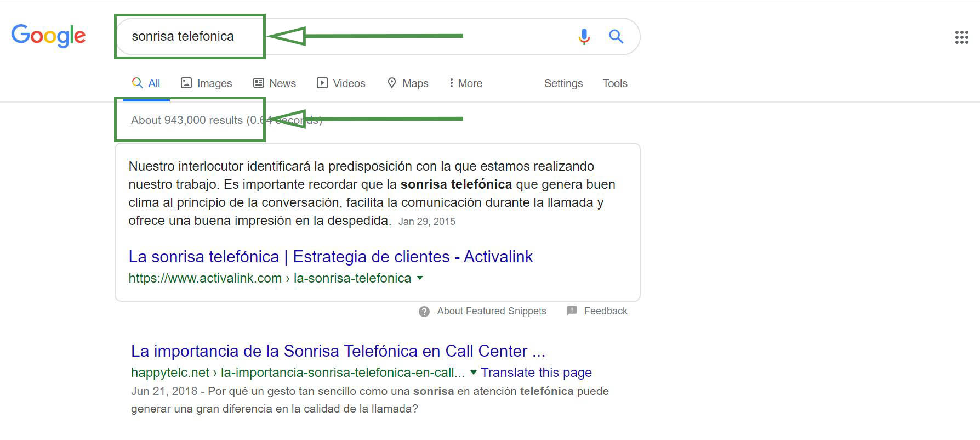Open the Activalink 'La sonrisa telefónica' result
980x440 pixels.
click(x=331, y=257)
